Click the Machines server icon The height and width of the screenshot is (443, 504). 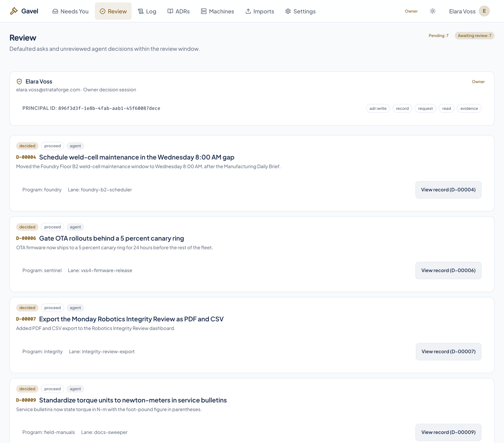point(204,11)
